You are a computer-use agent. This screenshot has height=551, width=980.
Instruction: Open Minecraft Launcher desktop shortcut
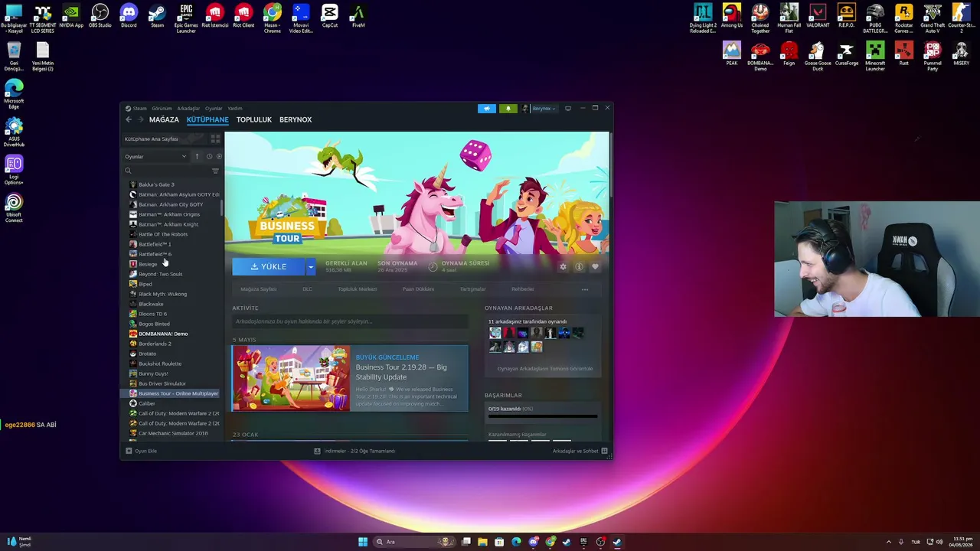[875, 56]
